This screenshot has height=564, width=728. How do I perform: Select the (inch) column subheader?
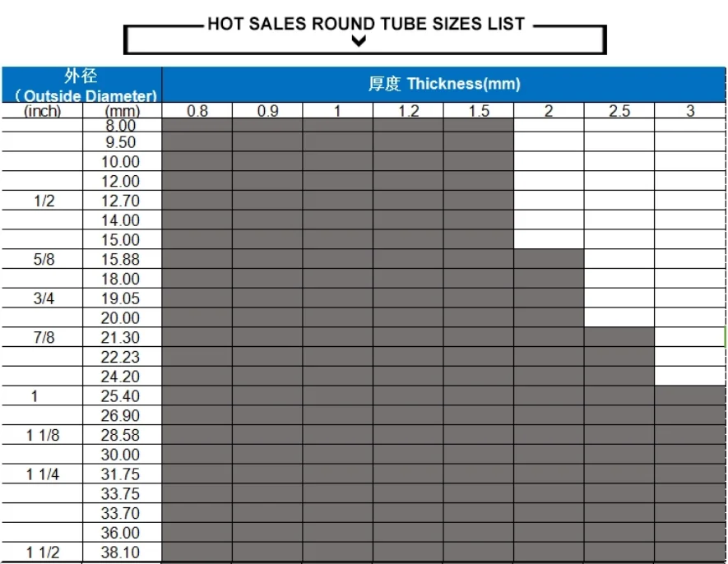[x=42, y=111]
